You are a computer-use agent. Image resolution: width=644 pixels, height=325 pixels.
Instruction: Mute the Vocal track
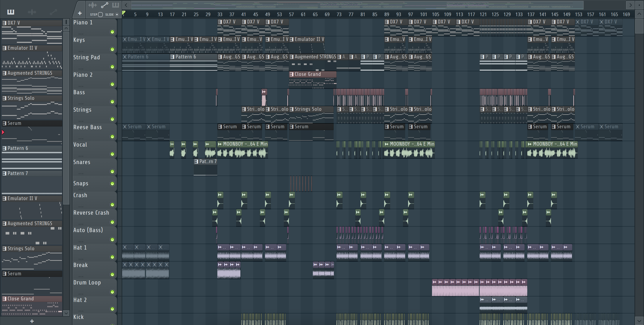tap(112, 154)
